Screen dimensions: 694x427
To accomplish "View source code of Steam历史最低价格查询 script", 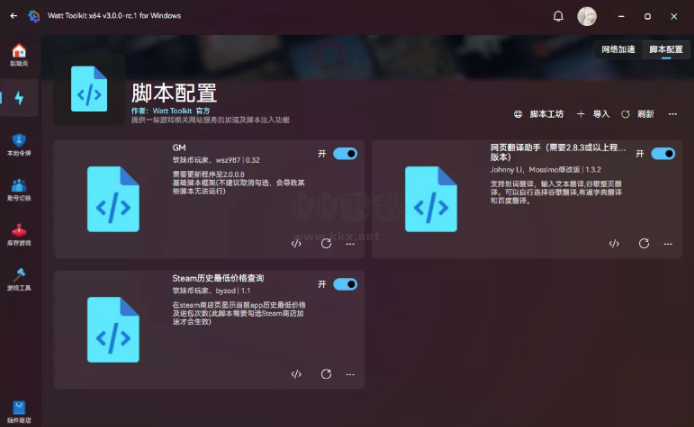I will coord(296,374).
